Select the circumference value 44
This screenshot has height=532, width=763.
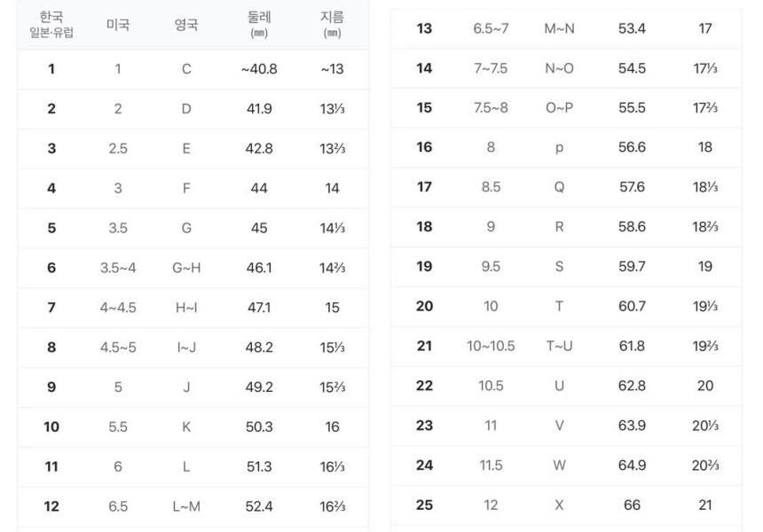point(259,188)
